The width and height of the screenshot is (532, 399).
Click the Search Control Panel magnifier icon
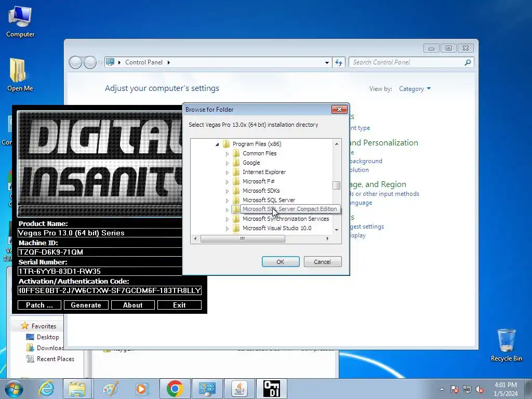pos(468,62)
